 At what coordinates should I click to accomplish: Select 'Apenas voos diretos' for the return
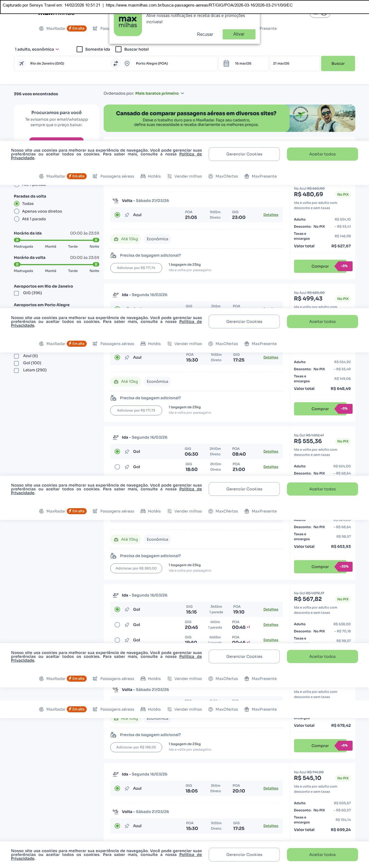pyautogui.click(x=16, y=211)
